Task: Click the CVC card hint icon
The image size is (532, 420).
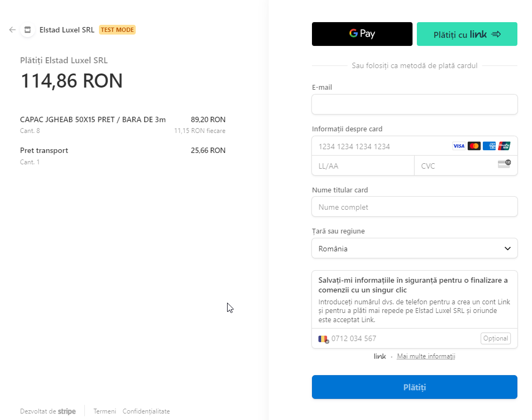Action: point(504,164)
